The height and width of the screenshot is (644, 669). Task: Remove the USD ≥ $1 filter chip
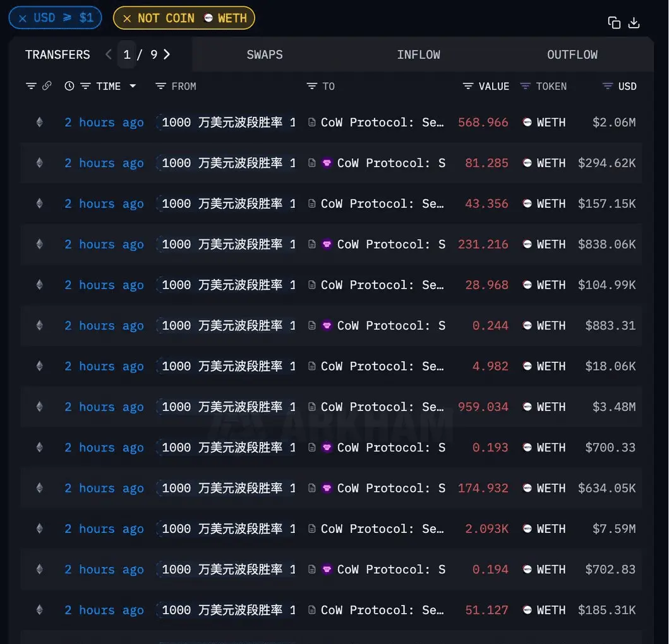[x=23, y=18]
